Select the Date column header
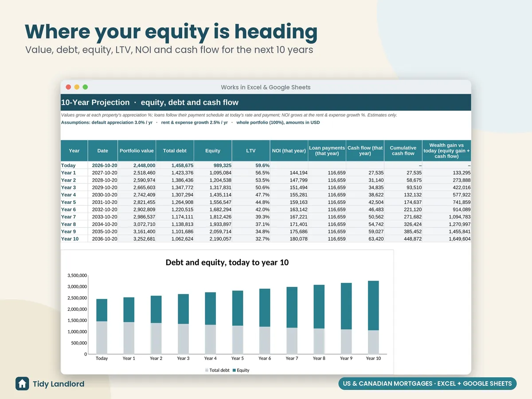The width and height of the screenshot is (532, 399). (x=103, y=151)
